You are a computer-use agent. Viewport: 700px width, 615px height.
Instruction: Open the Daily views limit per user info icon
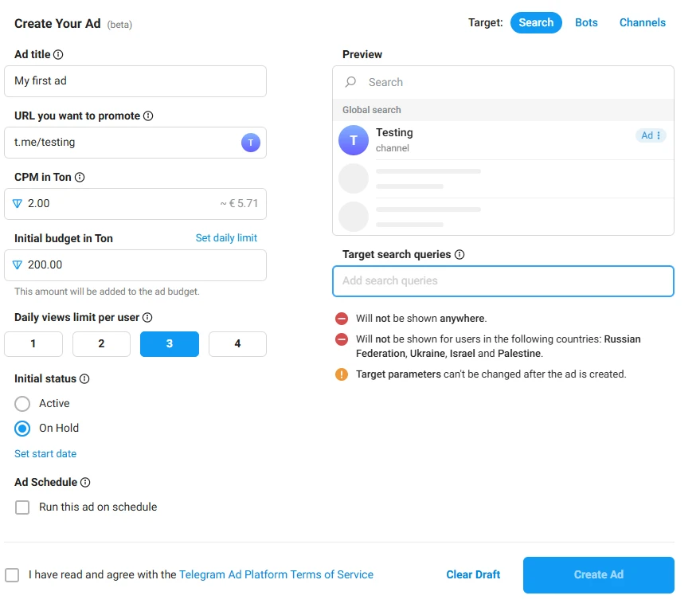(147, 318)
